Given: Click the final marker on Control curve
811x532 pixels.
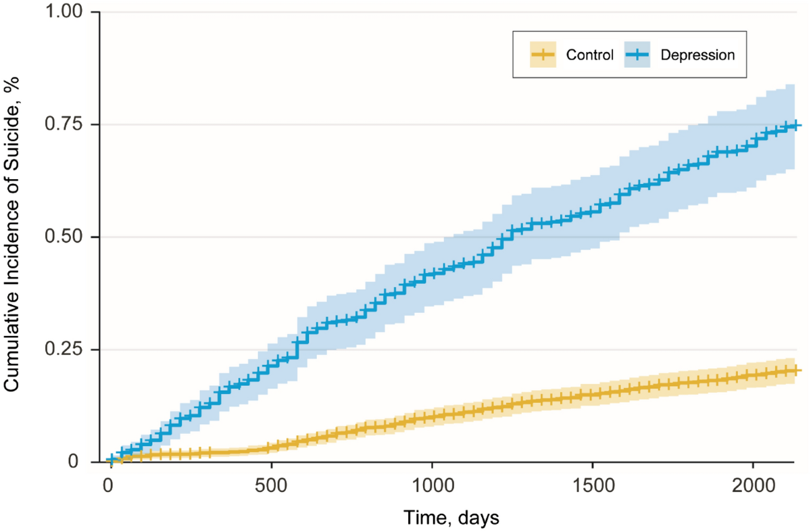Looking at the screenshot, I should coord(795,370).
